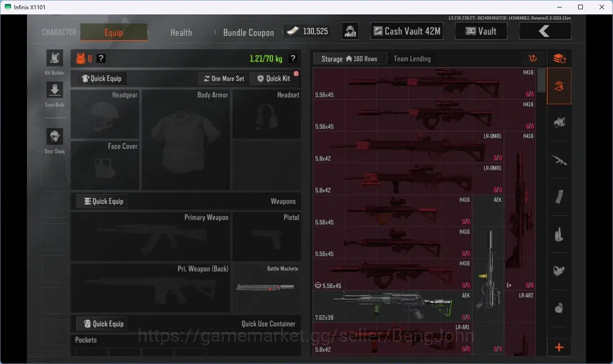Click the Quick Use Container label
The image size is (613, 364).
tap(268, 324)
